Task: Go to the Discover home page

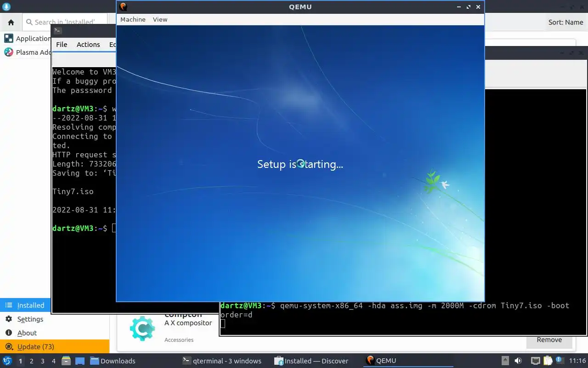Action: [x=11, y=22]
